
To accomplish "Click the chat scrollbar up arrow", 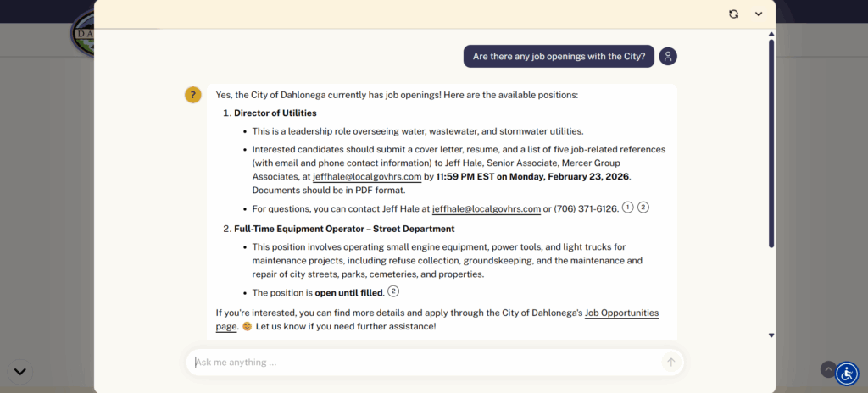I will 771,35.
